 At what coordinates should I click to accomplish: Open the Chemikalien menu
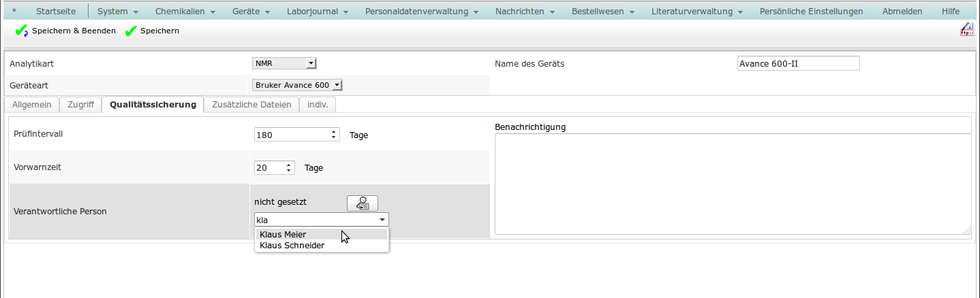[x=185, y=12]
